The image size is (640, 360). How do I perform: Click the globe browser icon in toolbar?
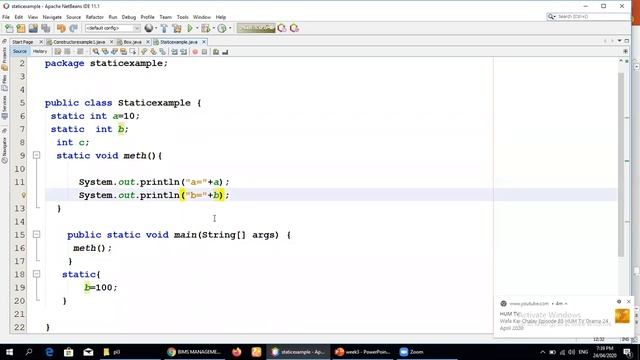click(x=149, y=28)
